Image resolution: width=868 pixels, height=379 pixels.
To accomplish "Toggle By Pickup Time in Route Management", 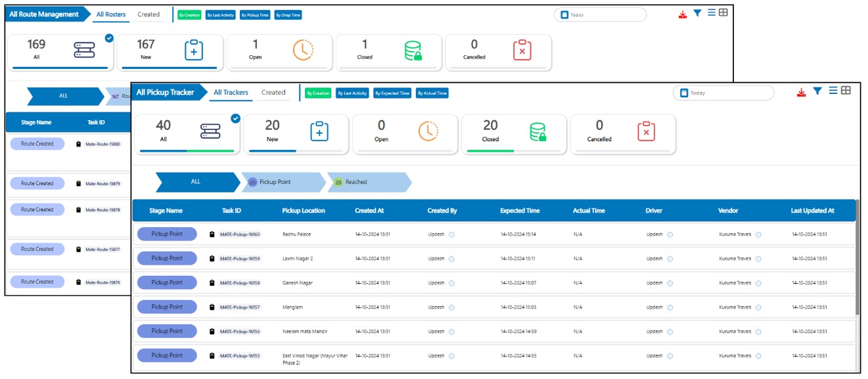I will 254,14.
